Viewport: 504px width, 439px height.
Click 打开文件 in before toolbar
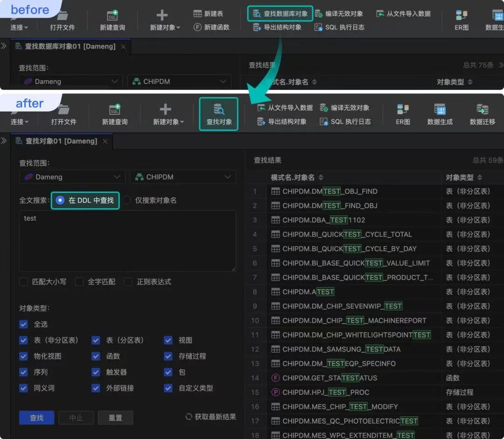(x=63, y=20)
